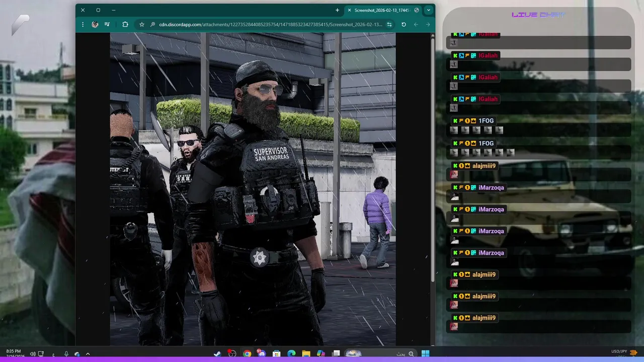Bookmark this page with the star icon
The height and width of the screenshot is (362, 644).
point(142,24)
